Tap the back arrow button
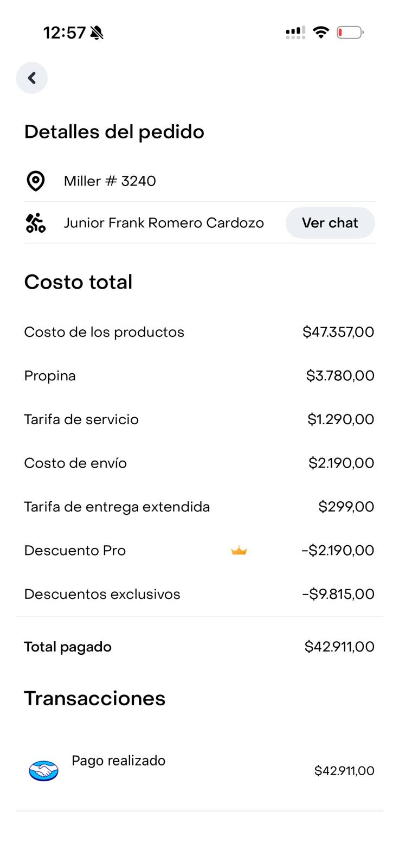The width and height of the screenshot is (399, 868). coord(32,78)
